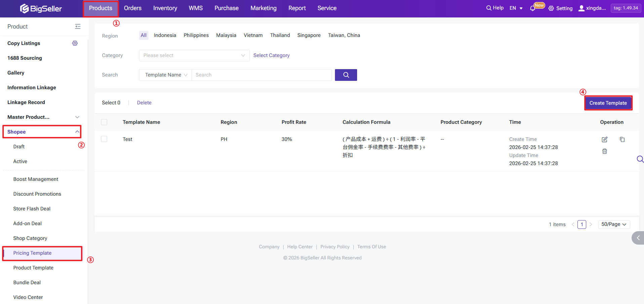The image size is (644, 304).
Task: Click into the Search text field
Action: click(261, 75)
